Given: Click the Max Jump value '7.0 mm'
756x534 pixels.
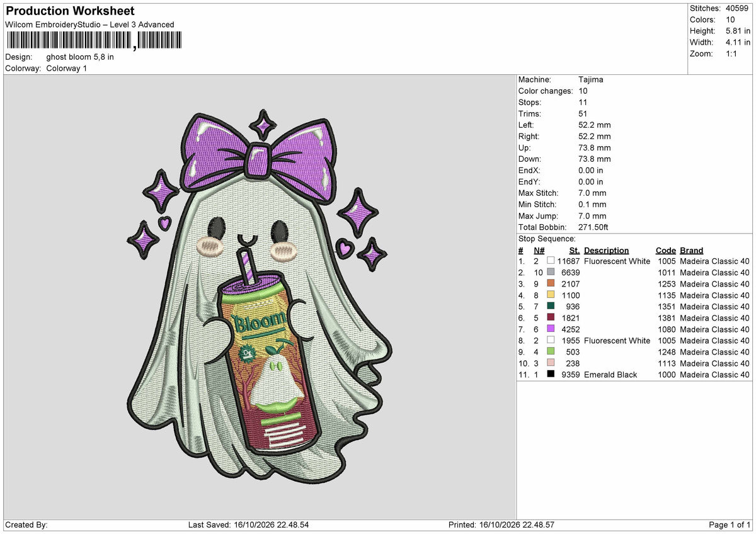Looking at the screenshot, I should coord(592,215).
